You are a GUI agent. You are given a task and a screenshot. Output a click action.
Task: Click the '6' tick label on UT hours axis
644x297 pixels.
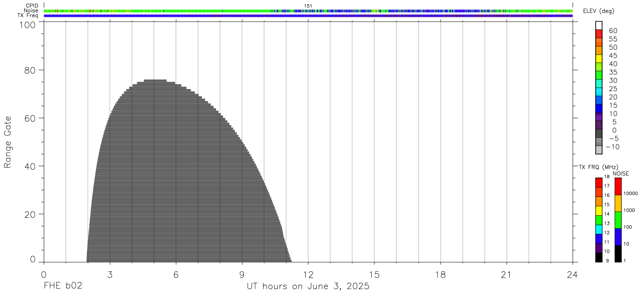(176, 274)
